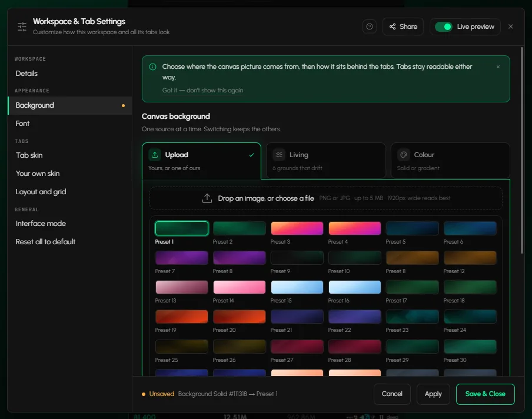Click the crimson Preset 27
The height and width of the screenshot is (419, 532).
tap(297, 347)
